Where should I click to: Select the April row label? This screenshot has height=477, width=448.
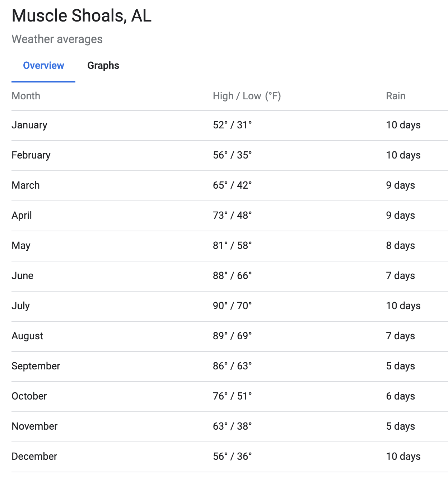[x=22, y=216]
